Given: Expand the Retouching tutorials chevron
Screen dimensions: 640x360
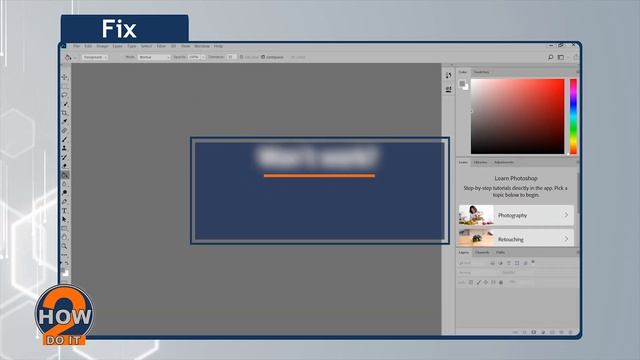Looking at the screenshot, I should coord(566,239).
